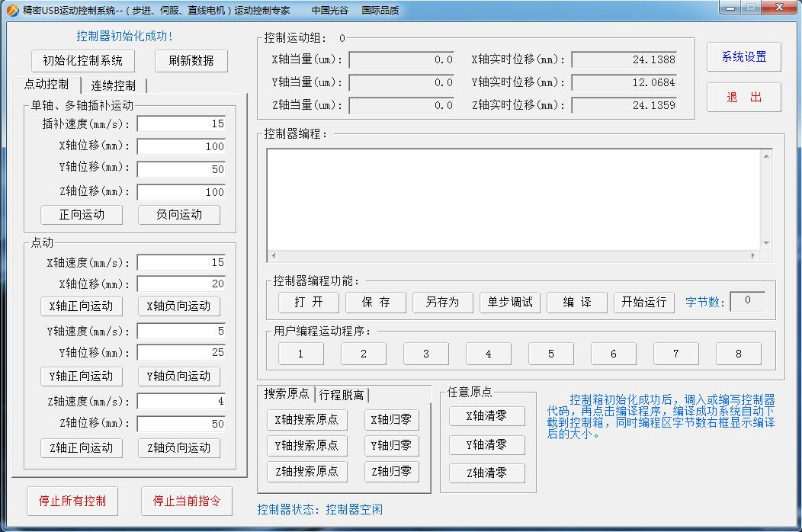Open 系统设置
This screenshot has height=532, width=802.
pyautogui.click(x=744, y=56)
